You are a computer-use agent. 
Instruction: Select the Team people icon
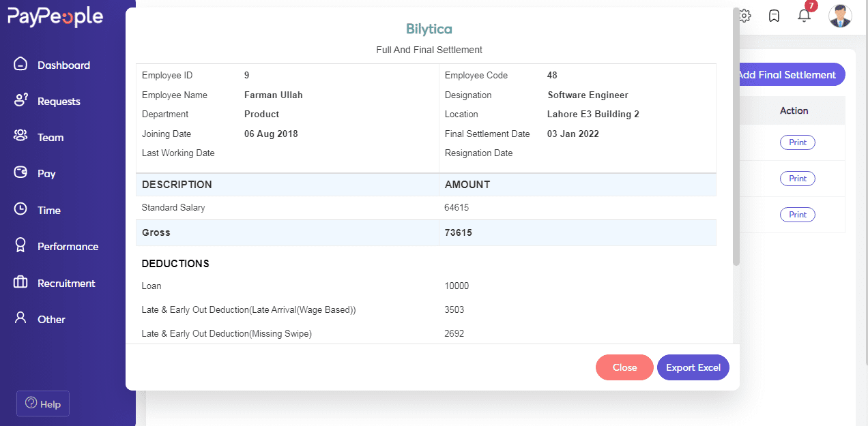point(20,137)
